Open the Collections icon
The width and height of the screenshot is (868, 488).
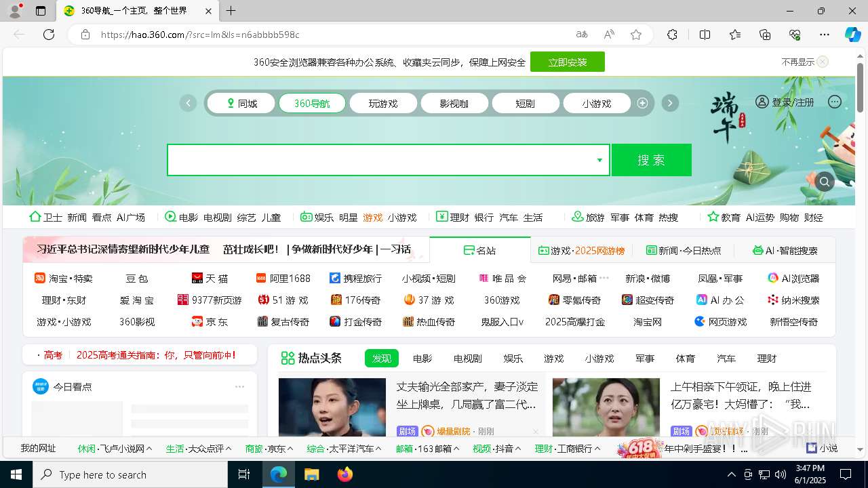tap(765, 35)
